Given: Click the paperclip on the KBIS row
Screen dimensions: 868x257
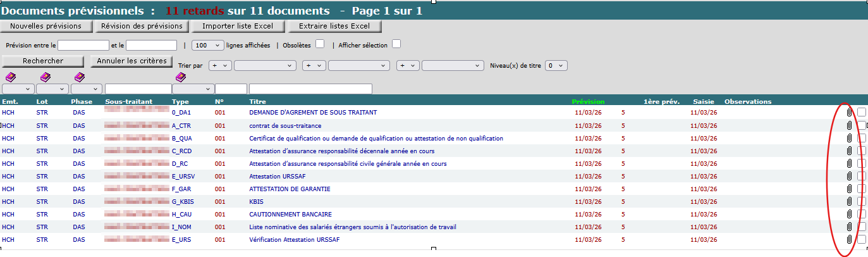Looking at the screenshot, I should [849, 201].
